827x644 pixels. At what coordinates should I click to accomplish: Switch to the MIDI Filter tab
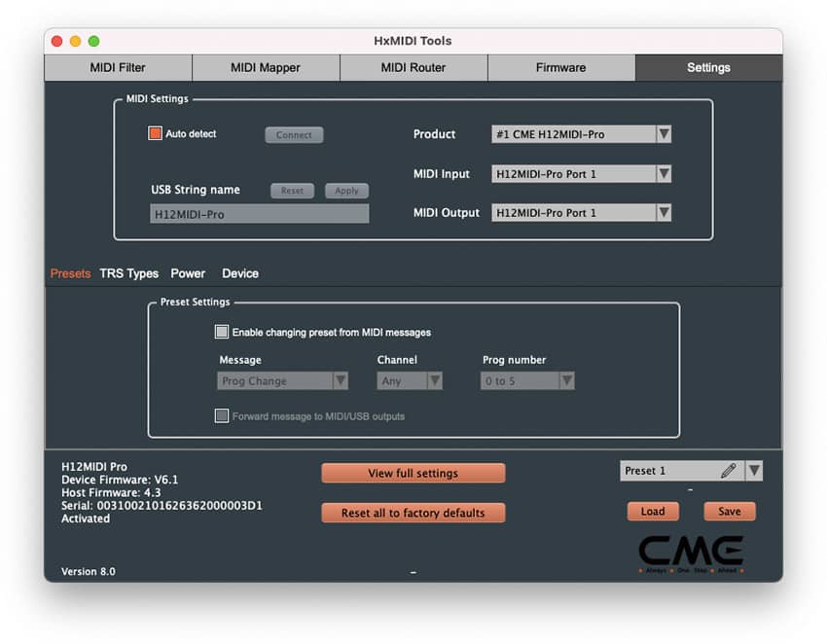[x=117, y=67]
